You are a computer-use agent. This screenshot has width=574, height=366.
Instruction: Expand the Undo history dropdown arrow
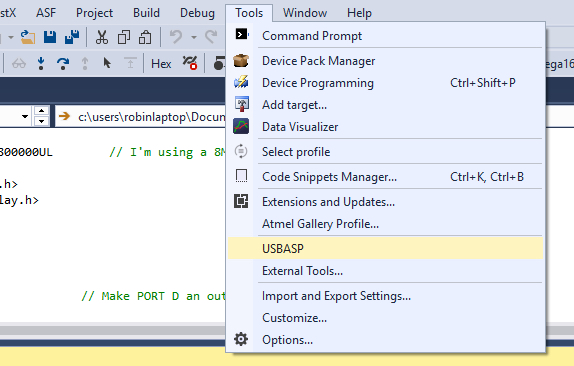194,37
